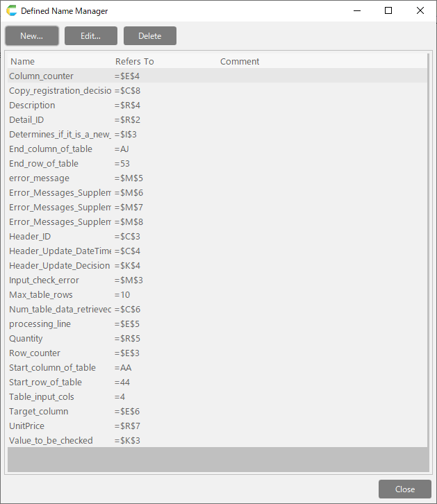Click the Refers To column header

click(x=134, y=62)
